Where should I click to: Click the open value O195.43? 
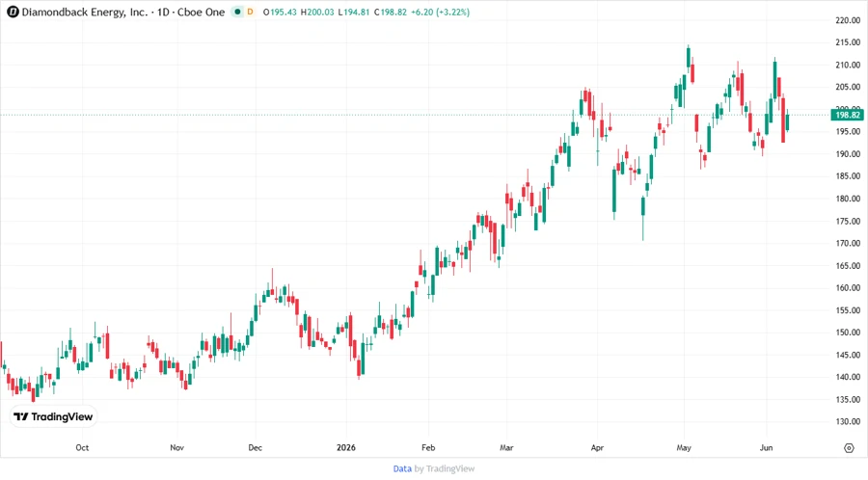(x=280, y=12)
